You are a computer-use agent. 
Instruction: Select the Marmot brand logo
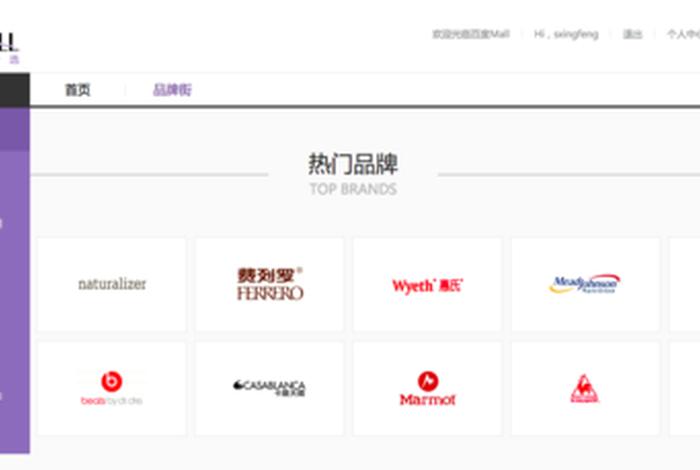pyautogui.click(x=427, y=388)
